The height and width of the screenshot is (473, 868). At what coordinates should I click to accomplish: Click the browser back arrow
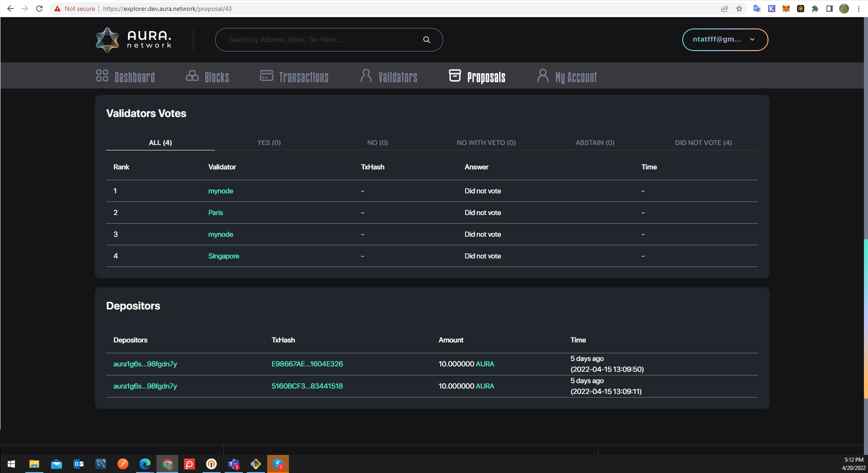click(10, 9)
